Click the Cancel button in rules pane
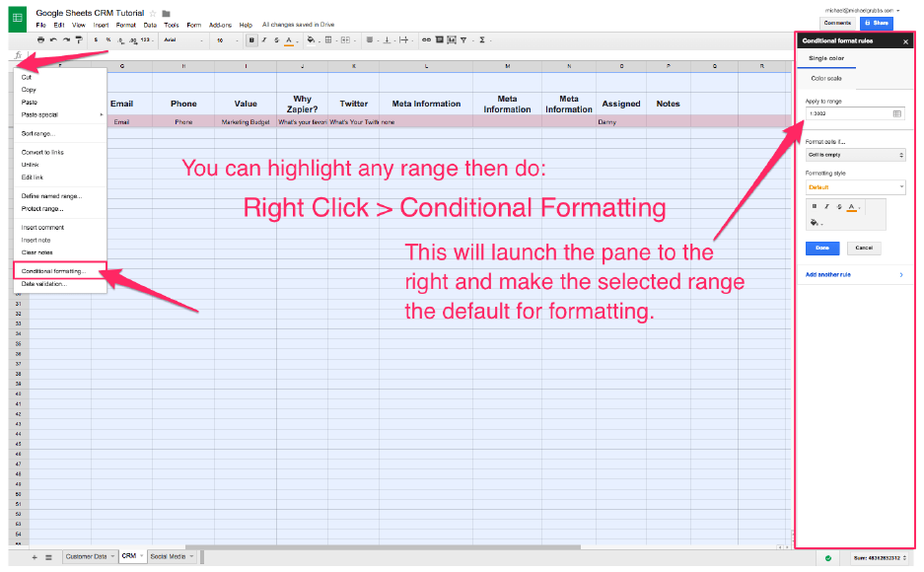Image resolution: width=924 pixels, height=572 pixels. click(864, 248)
